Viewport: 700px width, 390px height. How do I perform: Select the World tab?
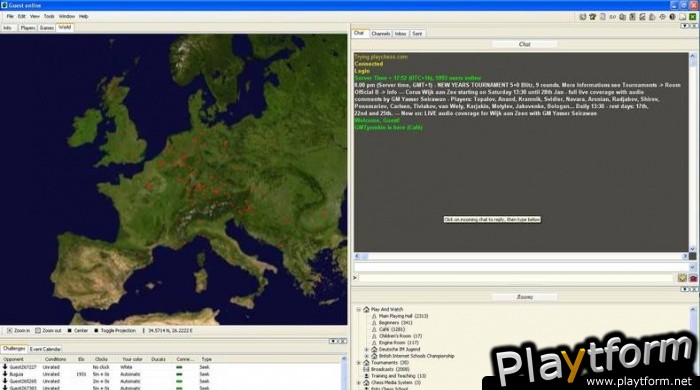coord(65,27)
